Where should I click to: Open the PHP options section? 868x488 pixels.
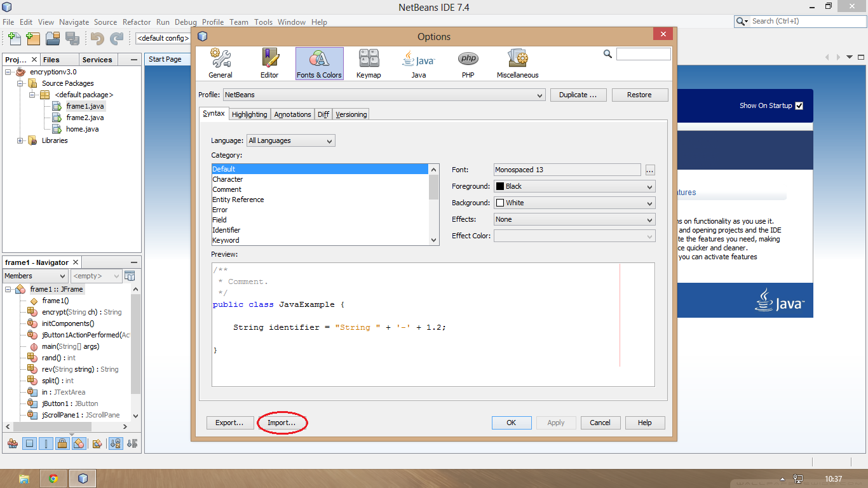(x=468, y=62)
